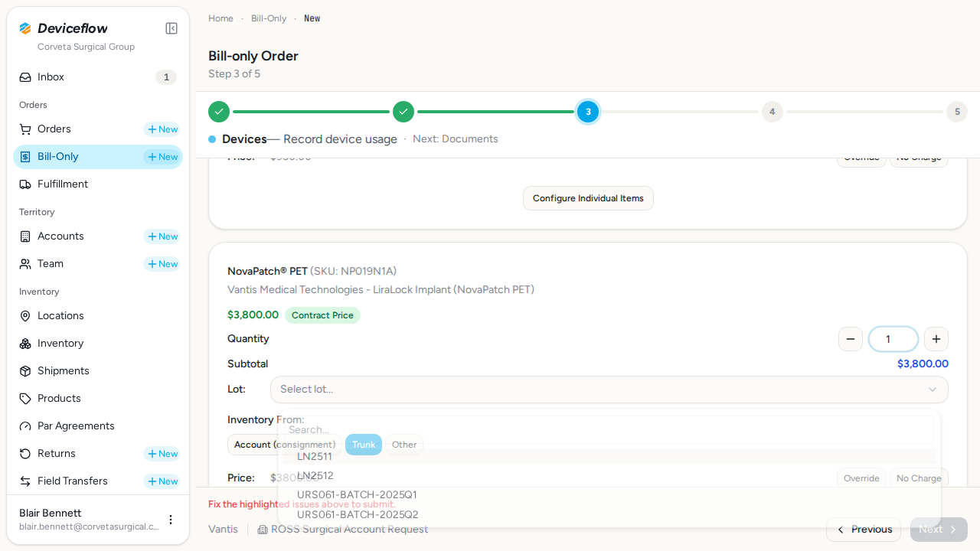Start a new return via Returns New
980x551 pixels.
pyautogui.click(x=162, y=454)
